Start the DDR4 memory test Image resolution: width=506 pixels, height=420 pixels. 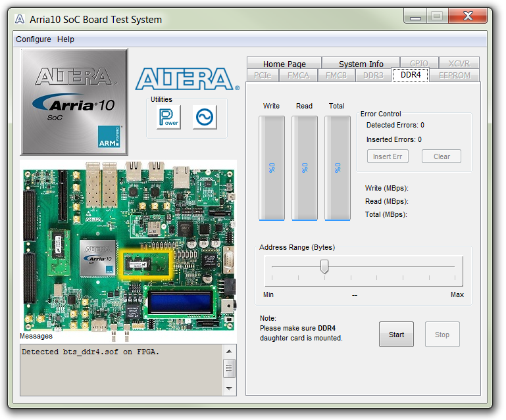[x=396, y=335]
